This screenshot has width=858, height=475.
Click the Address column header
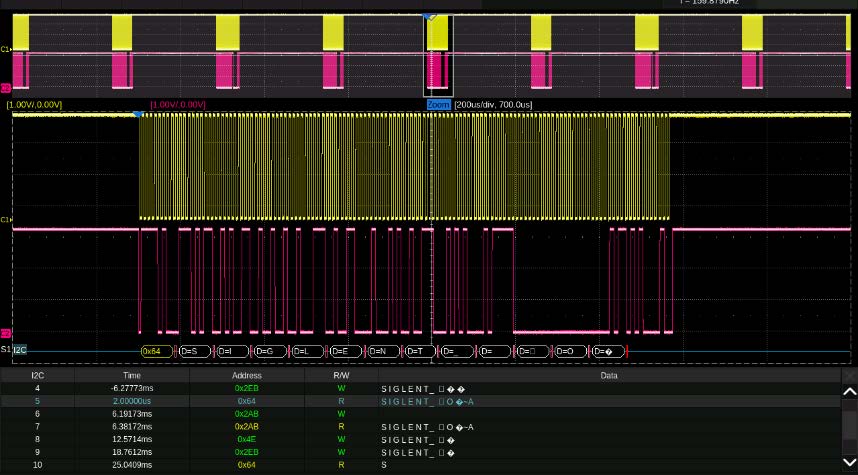tap(247, 375)
